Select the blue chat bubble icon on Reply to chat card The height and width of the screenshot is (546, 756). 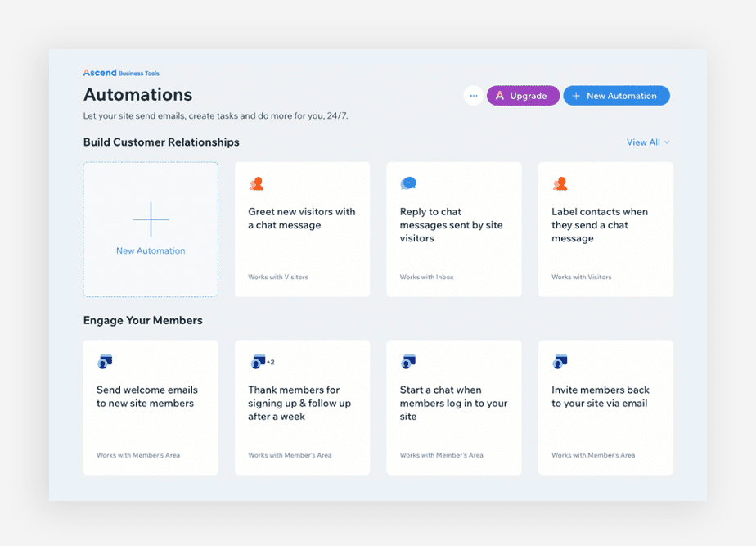coord(407,183)
